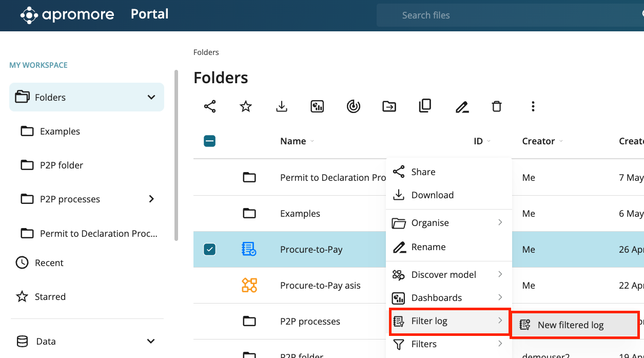This screenshot has width=644, height=358.
Task: Click the Delete trash toolbar icon
Action: (x=496, y=106)
